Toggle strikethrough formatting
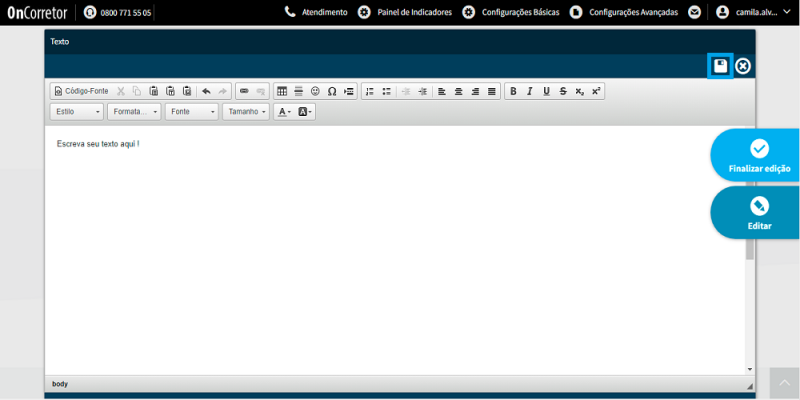The height and width of the screenshot is (400, 800). click(563, 91)
